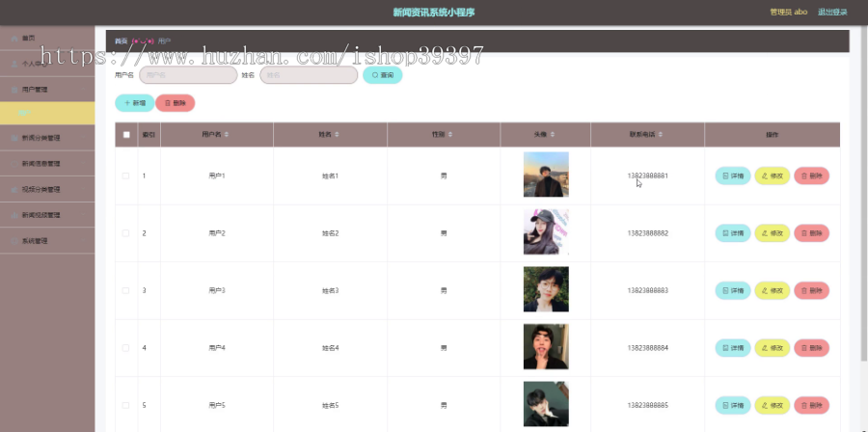This screenshot has width=868, height=432.
Task: Click 删除 for row 用户4
Action: pos(811,348)
